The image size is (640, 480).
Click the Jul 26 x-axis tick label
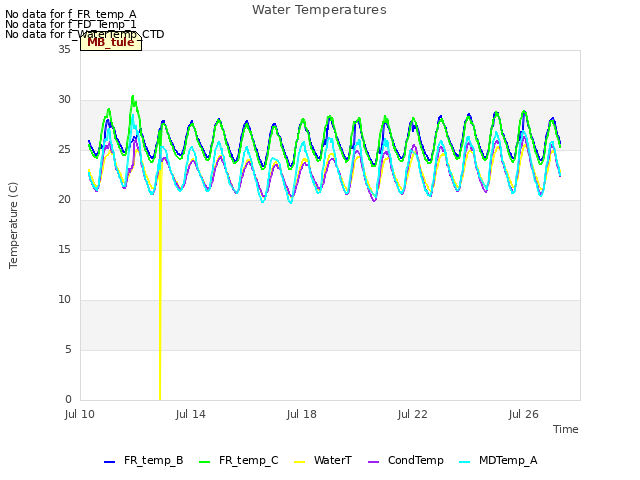(524, 414)
